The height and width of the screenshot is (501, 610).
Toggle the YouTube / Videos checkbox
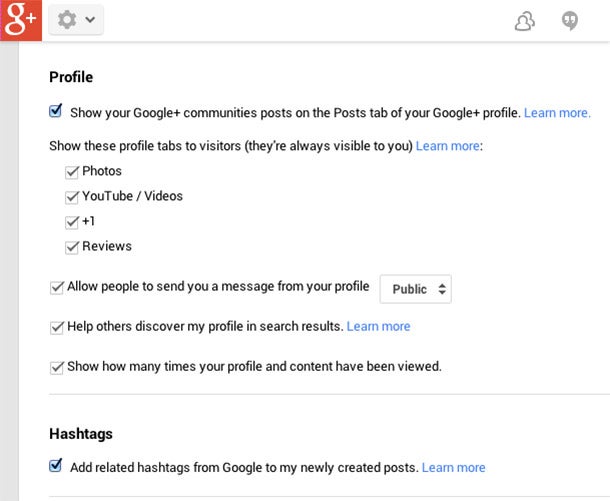(x=72, y=197)
